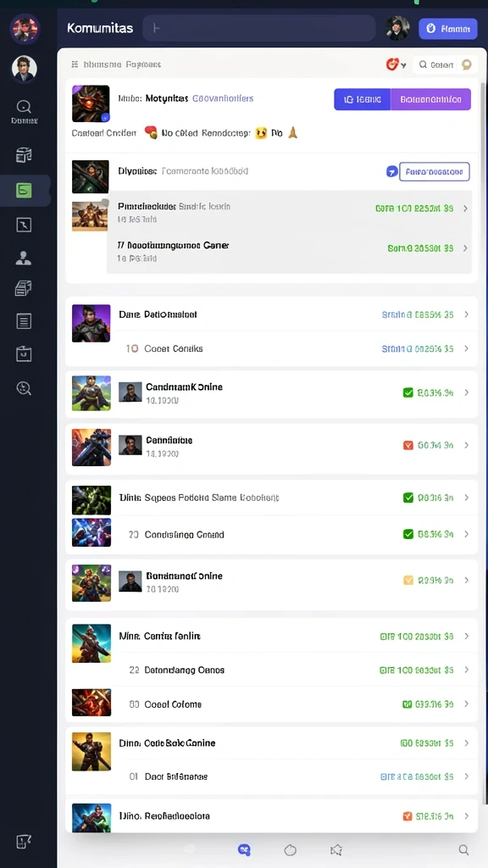Toggle the red box in the 'Cenniioiote' row
Image resolution: width=488 pixels, height=868 pixels.
408,445
